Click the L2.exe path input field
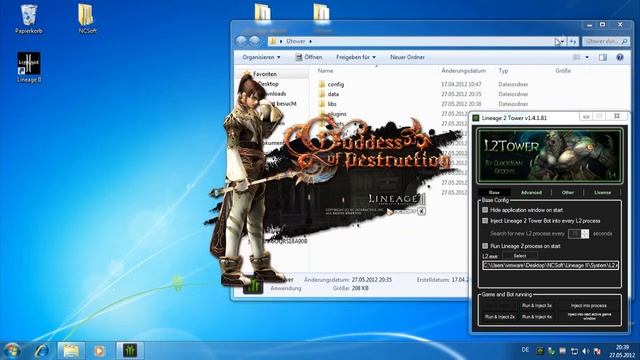 (x=551, y=265)
